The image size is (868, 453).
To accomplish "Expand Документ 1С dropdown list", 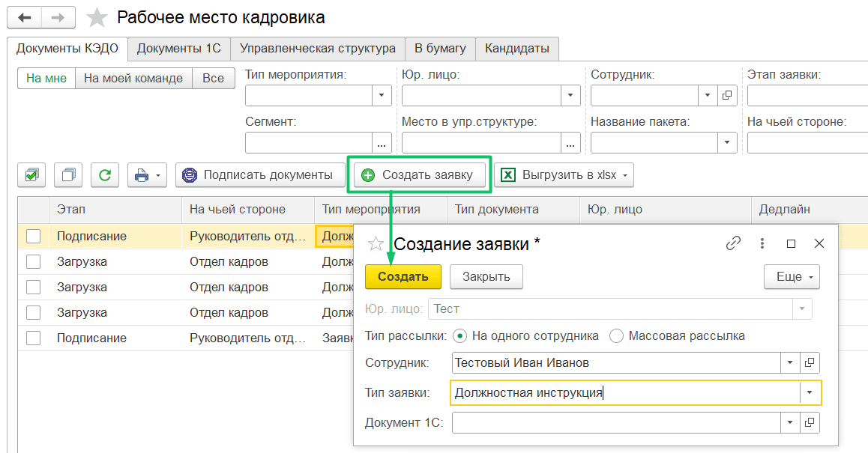I will 789,422.
